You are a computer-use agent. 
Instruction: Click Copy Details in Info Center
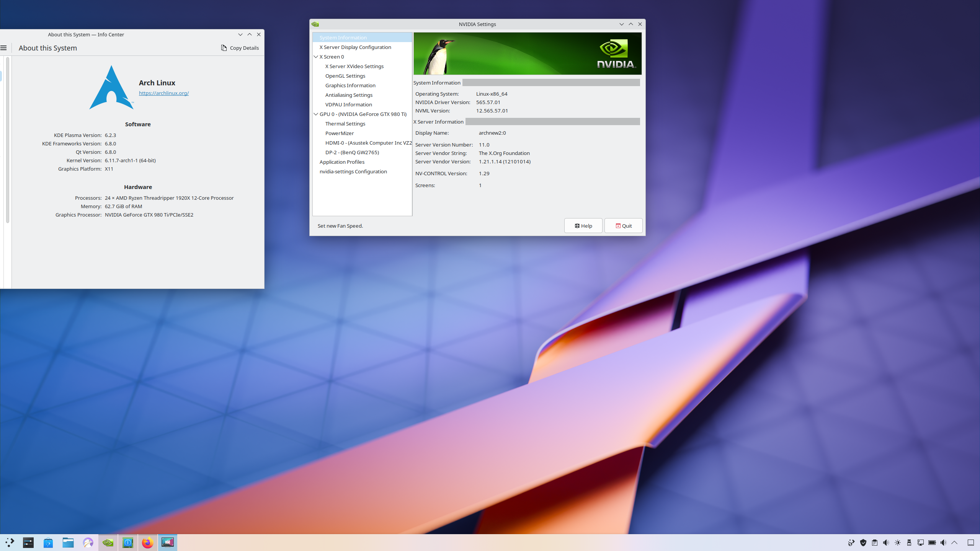click(x=240, y=48)
